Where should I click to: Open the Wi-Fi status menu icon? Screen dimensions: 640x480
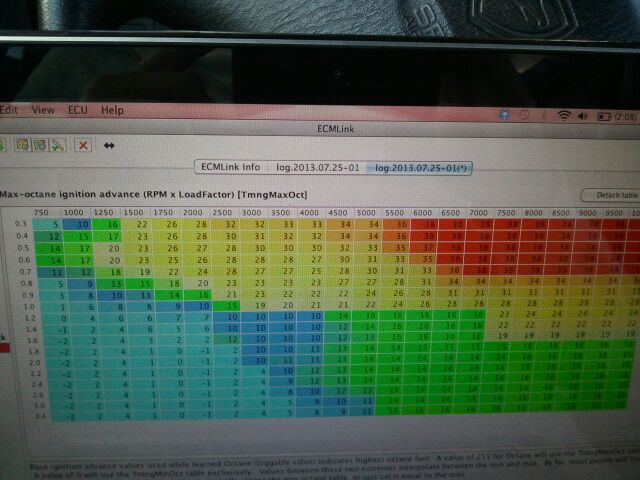564,115
